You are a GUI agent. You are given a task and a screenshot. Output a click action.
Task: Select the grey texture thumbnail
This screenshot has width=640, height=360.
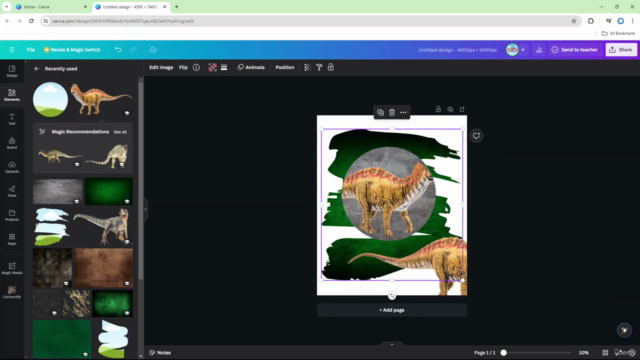coord(58,191)
